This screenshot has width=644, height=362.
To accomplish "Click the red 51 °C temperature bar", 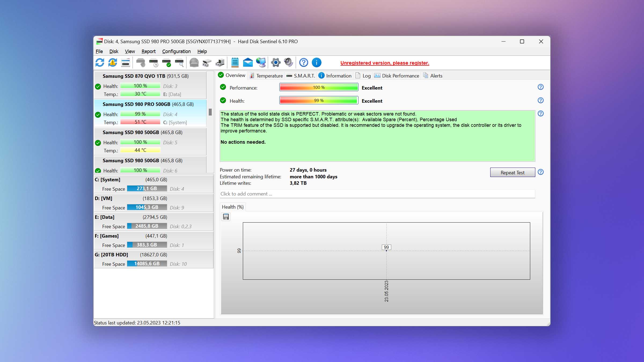I will pos(140,122).
